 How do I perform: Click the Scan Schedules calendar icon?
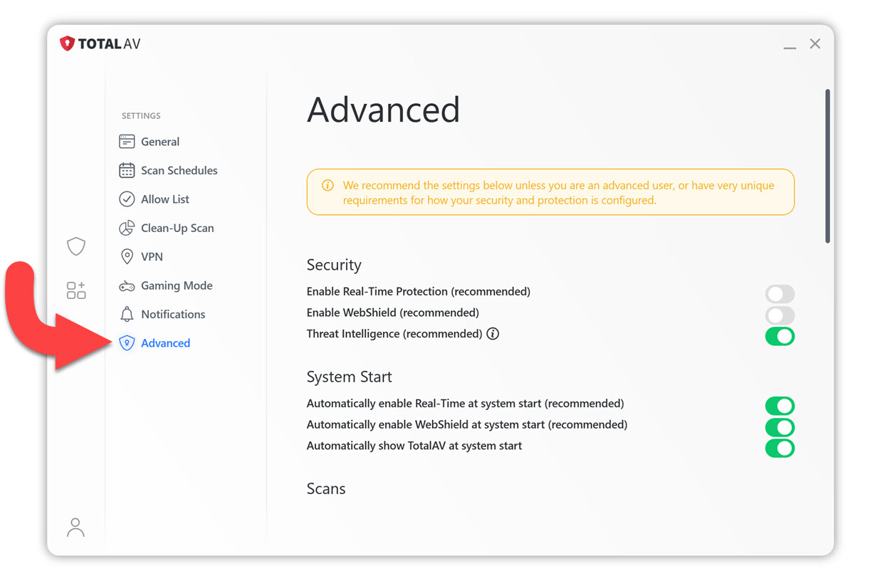pyautogui.click(x=127, y=171)
